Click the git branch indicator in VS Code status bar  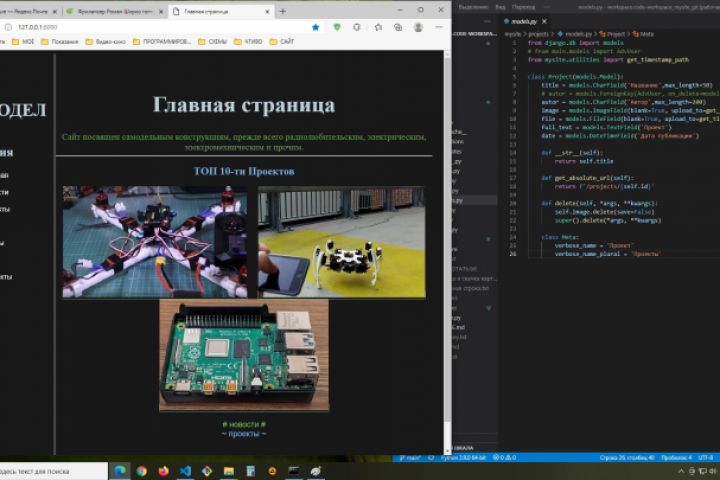(411, 458)
